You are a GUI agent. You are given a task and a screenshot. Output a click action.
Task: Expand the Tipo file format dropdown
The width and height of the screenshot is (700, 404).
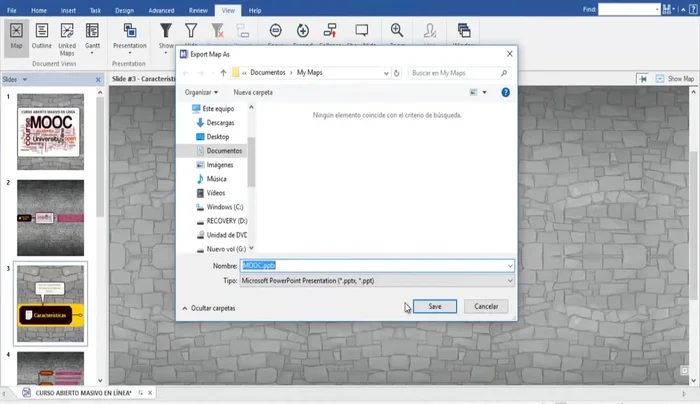(509, 282)
